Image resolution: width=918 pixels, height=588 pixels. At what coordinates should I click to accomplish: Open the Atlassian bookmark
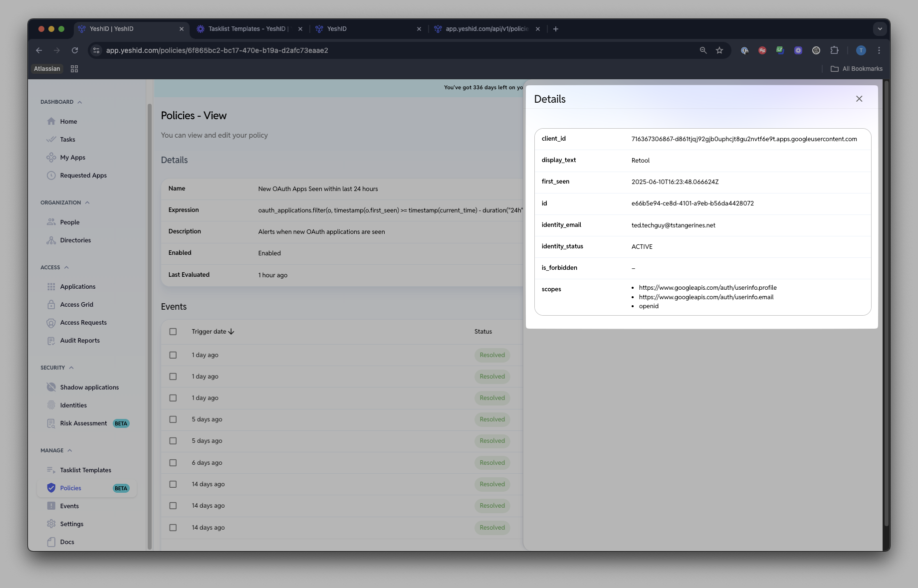point(47,69)
